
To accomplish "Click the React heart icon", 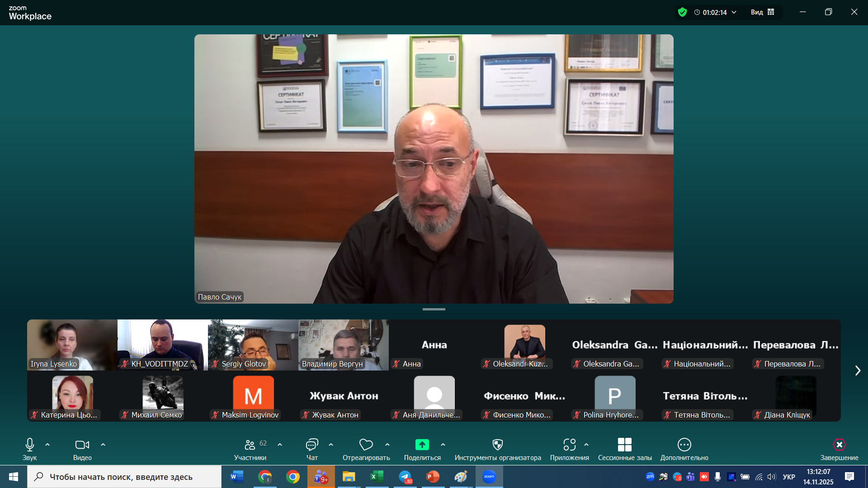I will point(366,445).
